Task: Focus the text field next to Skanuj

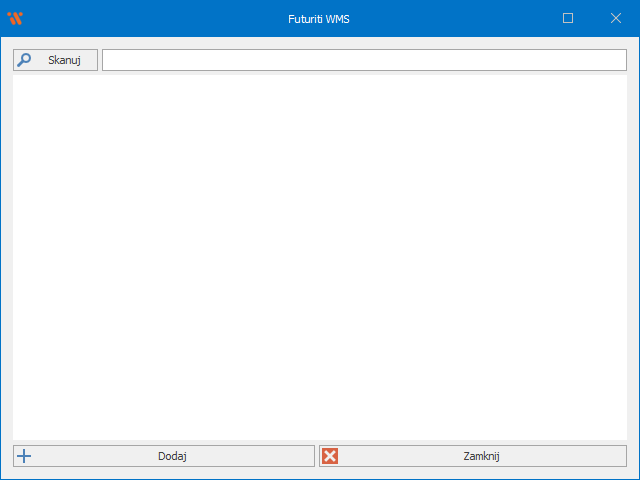Action: 364,60
